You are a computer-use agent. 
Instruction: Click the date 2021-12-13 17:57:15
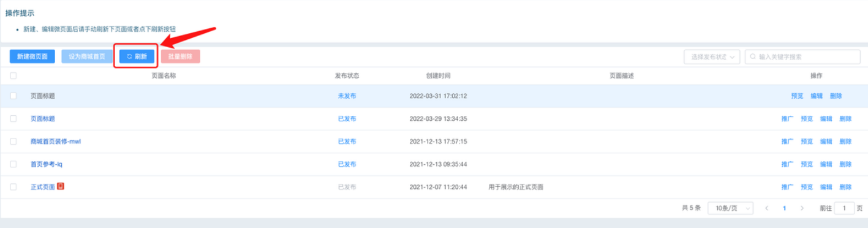[x=438, y=142]
